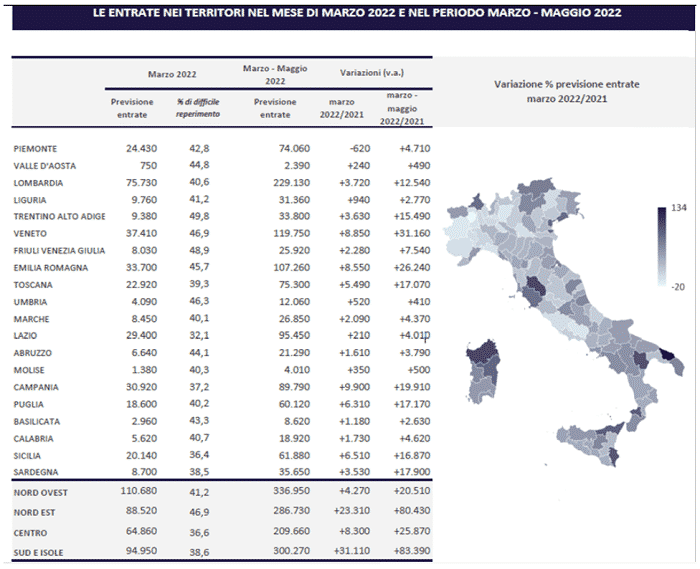The image size is (700, 569).
Task: Click the CAMPANIA row label
Action: 36,387
